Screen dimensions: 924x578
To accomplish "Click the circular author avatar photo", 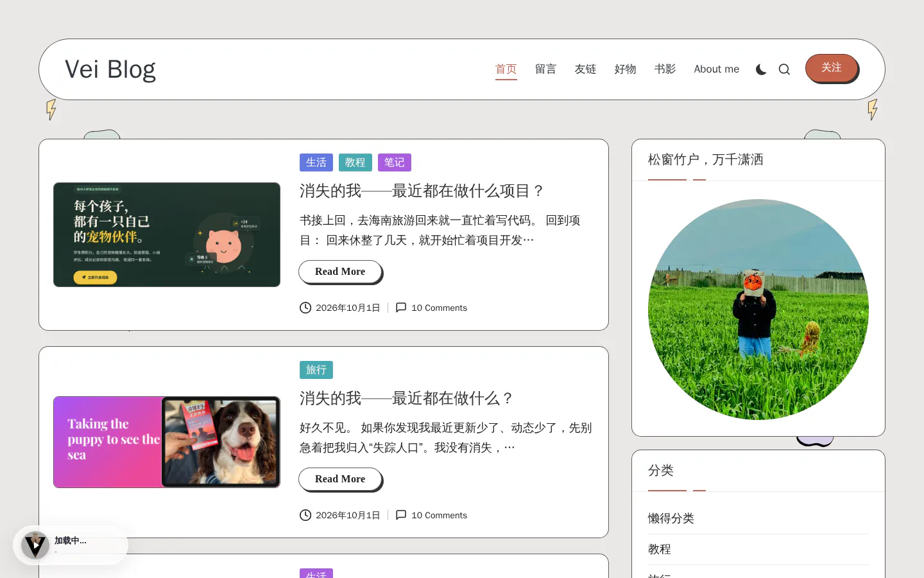I will pos(758,310).
